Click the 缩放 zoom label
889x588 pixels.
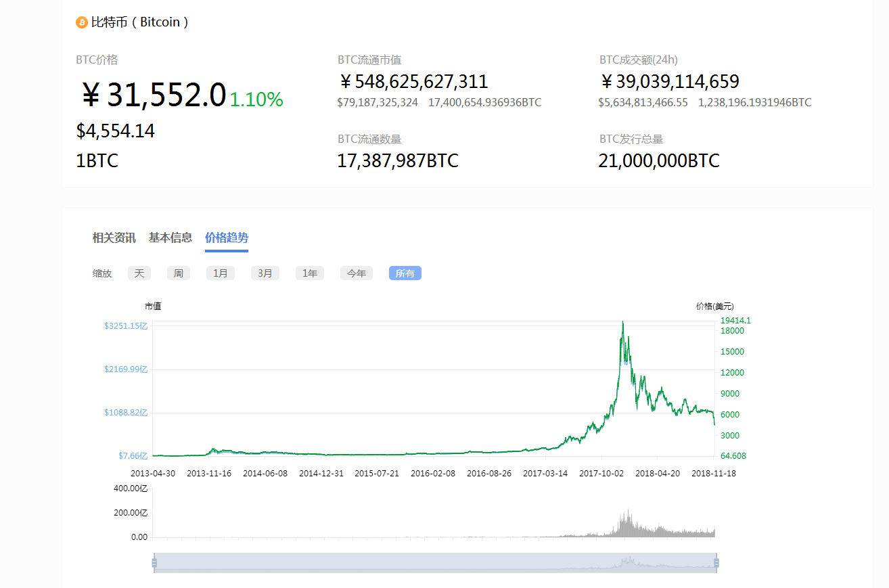pos(101,273)
